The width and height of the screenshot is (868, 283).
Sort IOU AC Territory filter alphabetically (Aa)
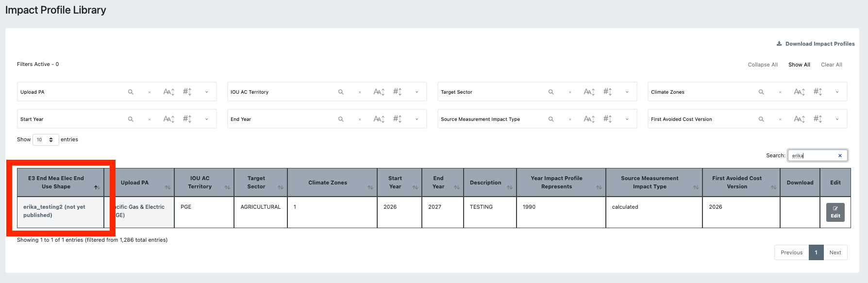(x=379, y=92)
